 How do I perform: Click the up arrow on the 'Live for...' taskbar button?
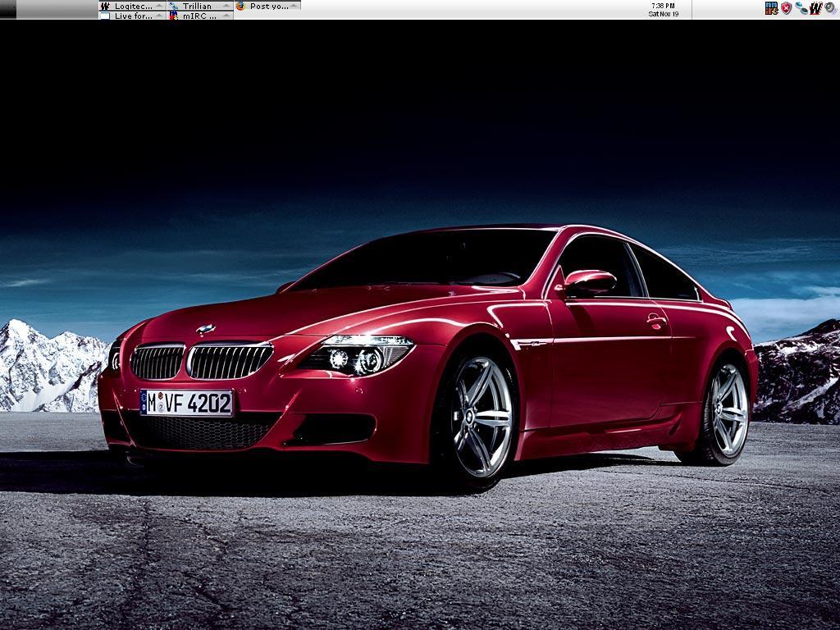pos(159,16)
